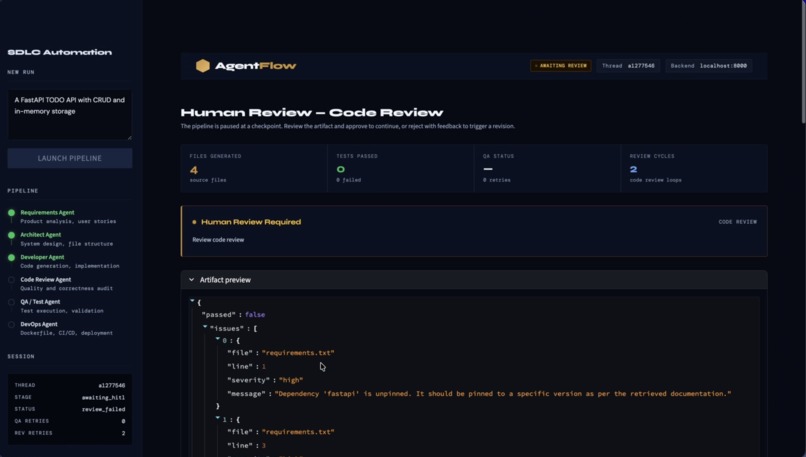
Task: Click the Architect Agent green status dot
Action: click(x=11, y=235)
